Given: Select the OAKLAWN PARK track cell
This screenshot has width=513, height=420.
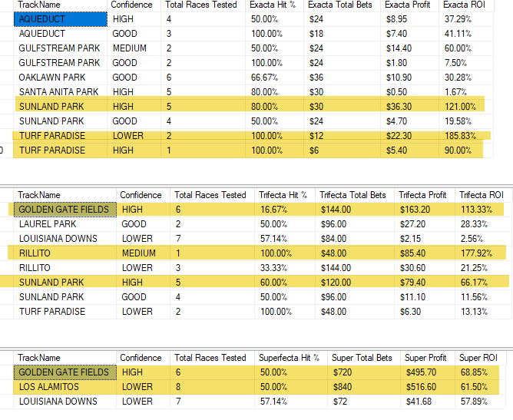Looking at the screenshot, I should [61, 78].
